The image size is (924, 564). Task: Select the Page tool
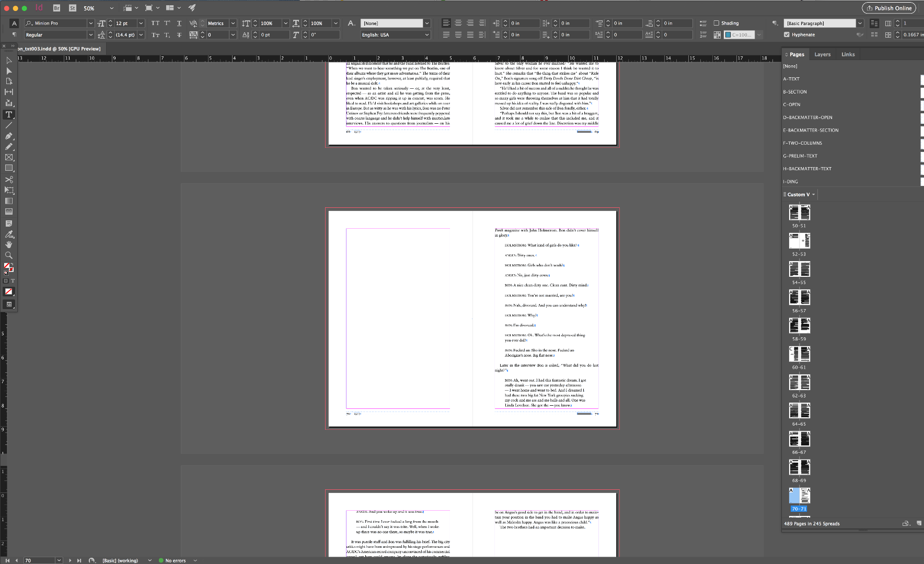(9, 81)
